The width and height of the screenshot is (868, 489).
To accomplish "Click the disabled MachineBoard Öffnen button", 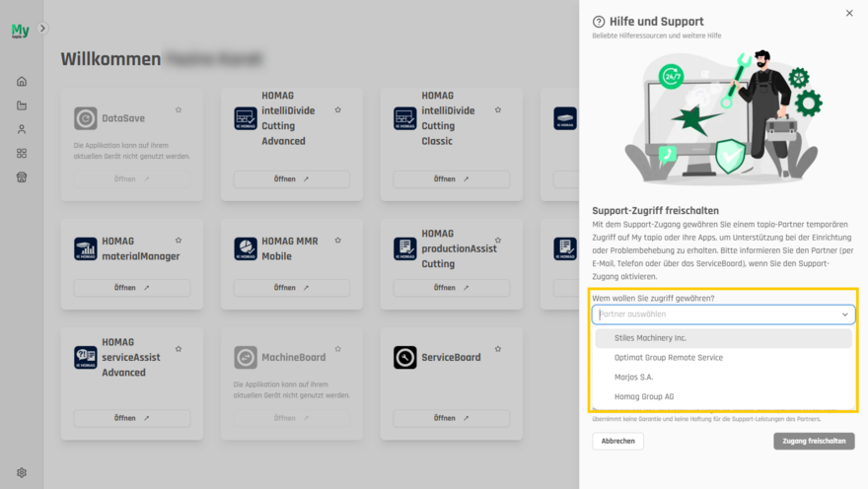I will pyautogui.click(x=292, y=418).
